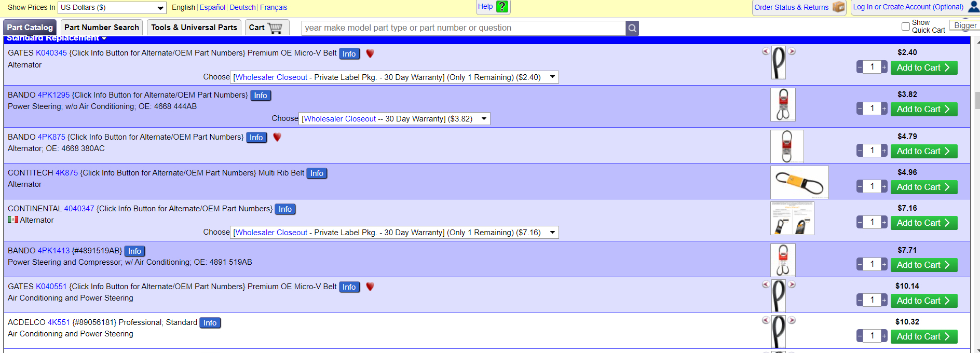980x353 pixels.
Task: Open Info for CONTITECH 4K875
Action: [317, 173]
